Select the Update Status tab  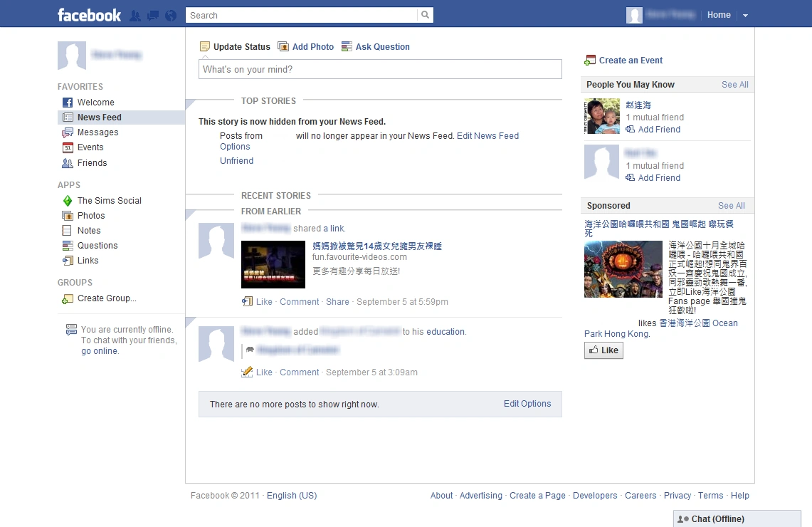pyautogui.click(x=235, y=46)
